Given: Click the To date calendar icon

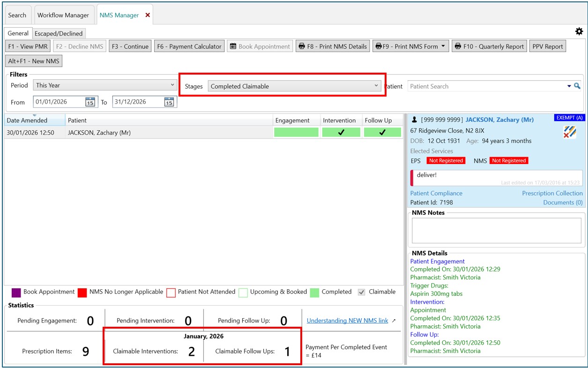Looking at the screenshot, I should [x=169, y=102].
